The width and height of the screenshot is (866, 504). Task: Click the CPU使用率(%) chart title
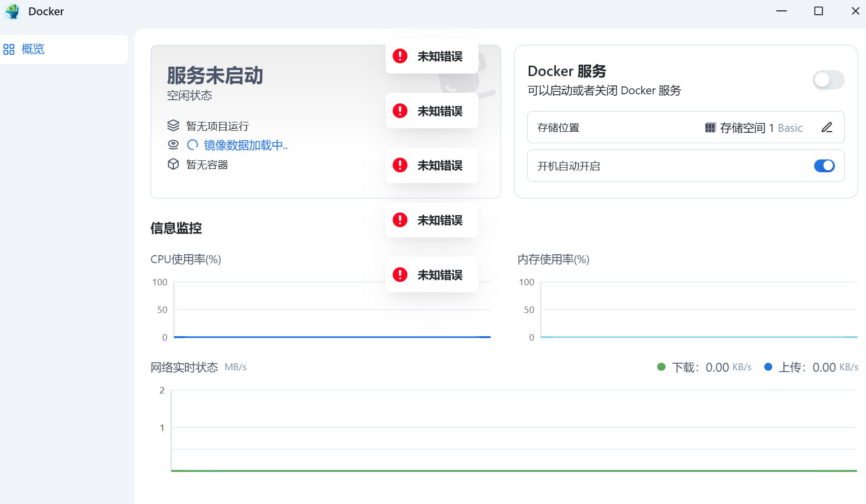tap(186, 259)
